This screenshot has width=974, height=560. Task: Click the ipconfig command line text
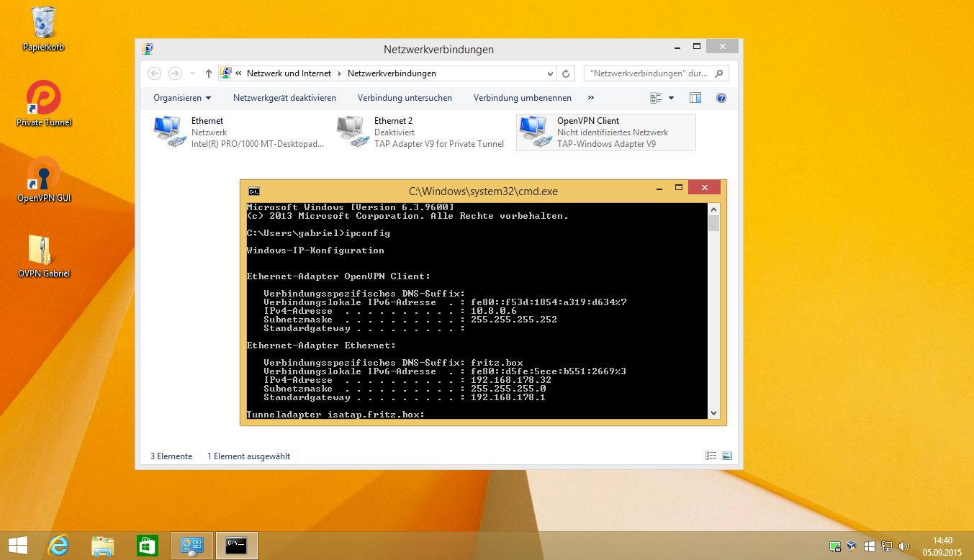click(x=319, y=233)
